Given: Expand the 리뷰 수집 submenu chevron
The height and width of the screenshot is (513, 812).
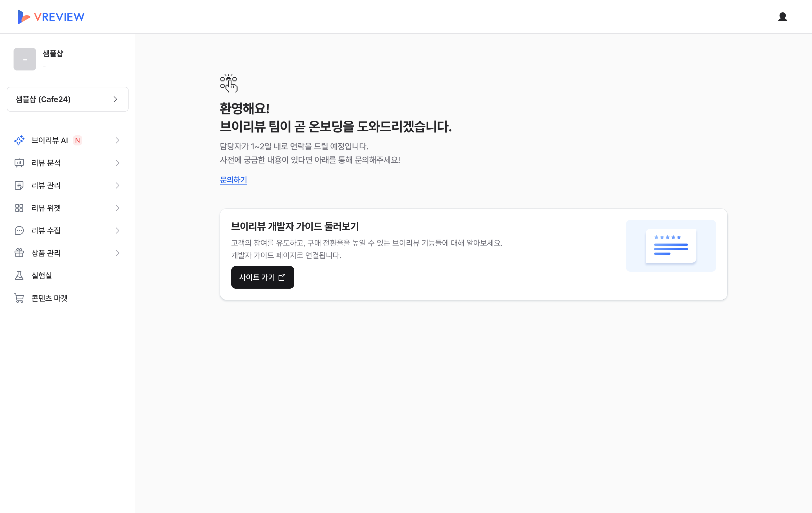Looking at the screenshot, I should pos(117,231).
